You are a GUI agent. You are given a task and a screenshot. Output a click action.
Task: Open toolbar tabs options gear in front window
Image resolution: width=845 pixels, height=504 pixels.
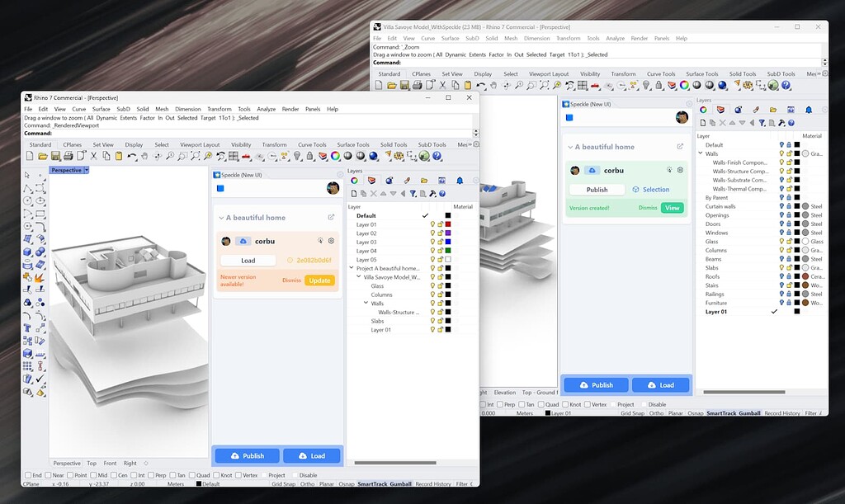(x=476, y=144)
